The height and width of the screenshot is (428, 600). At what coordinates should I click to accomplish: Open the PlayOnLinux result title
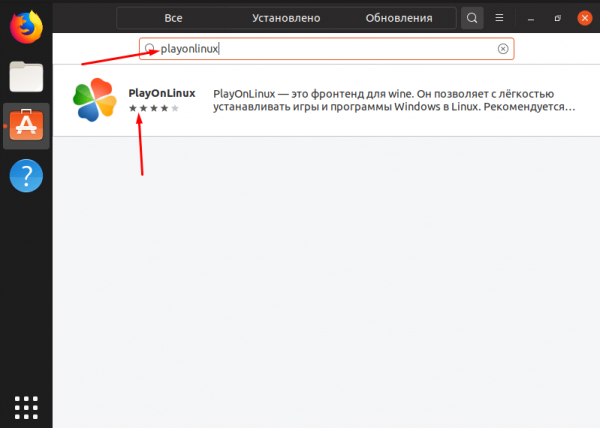pyautogui.click(x=162, y=93)
